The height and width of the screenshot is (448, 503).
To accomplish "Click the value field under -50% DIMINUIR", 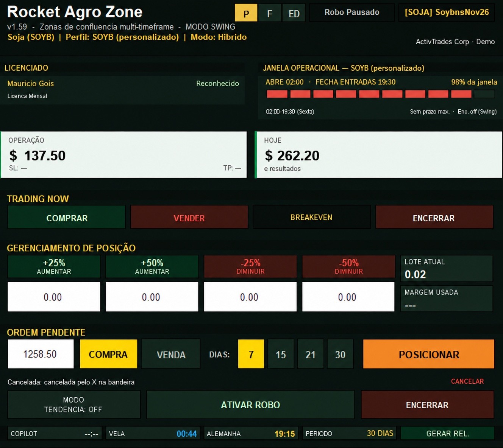I will click(348, 297).
